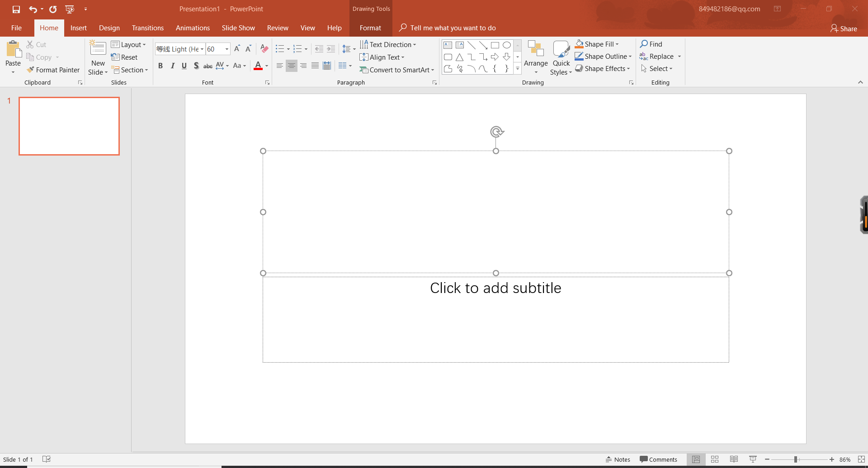Viewport: 868px width, 468px height.
Task: Toggle text shadow
Action: click(x=196, y=66)
